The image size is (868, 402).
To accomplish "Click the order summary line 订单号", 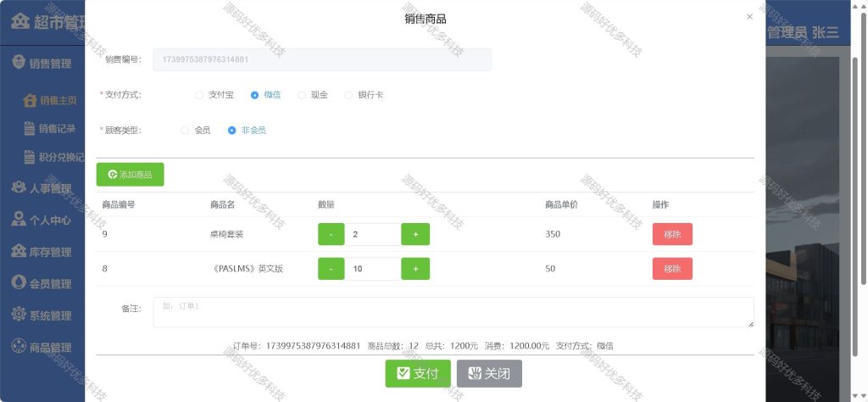I will (x=423, y=346).
